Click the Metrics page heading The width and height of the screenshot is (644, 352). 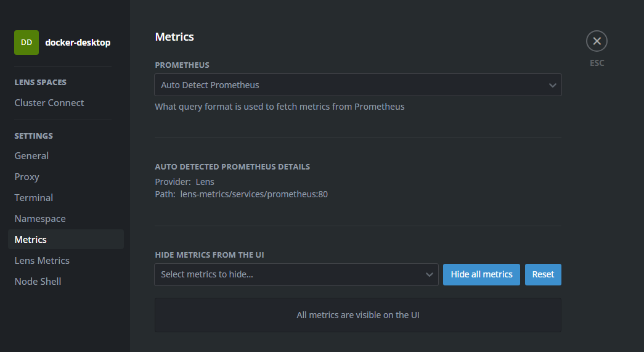click(x=174, y=36)
